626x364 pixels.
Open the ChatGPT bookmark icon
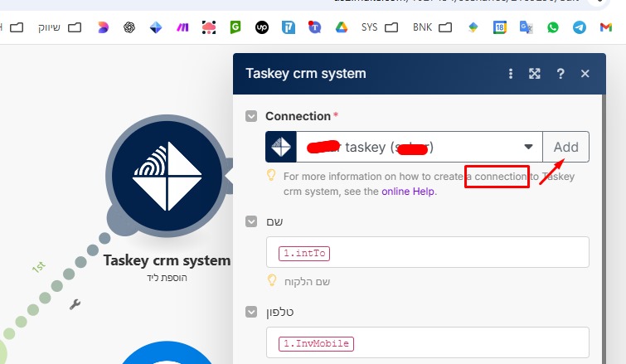(x=129, y=27)
